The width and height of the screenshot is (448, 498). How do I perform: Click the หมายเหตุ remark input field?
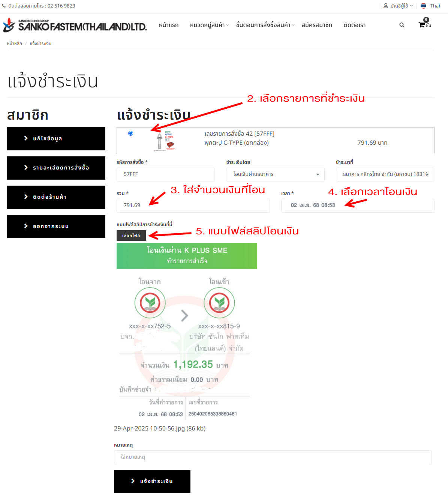point(273,457)
